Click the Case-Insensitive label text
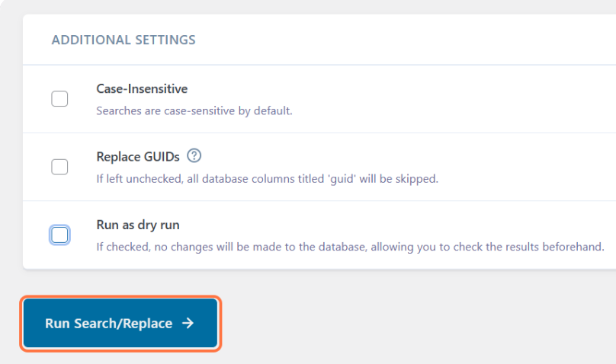The image size is (616, 364). point(142,89)
